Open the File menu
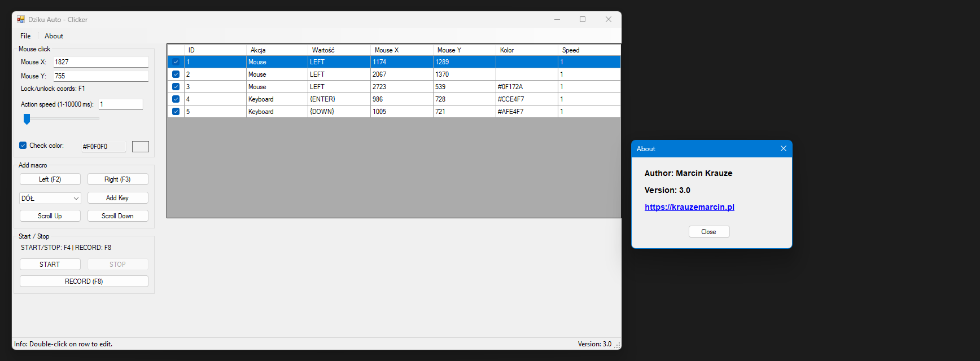 pos(25,36)
